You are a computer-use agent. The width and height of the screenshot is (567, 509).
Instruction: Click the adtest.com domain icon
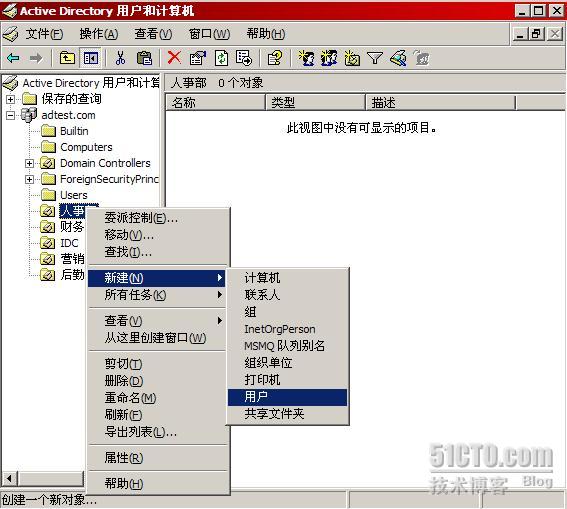coord(29,115)
